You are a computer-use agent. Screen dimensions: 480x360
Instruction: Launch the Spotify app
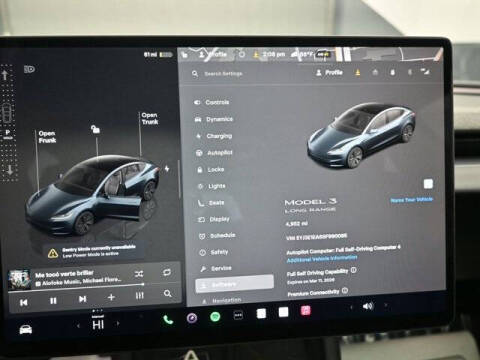(215, 316)
